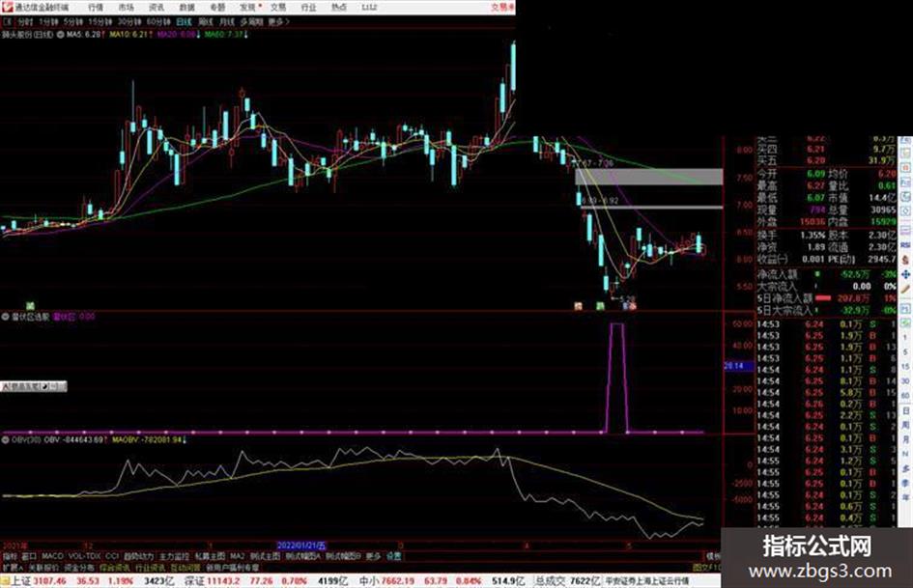The height and width of the screenshot is (588, 913).
Task: Open the 资讯 menu
Action: 157,7
